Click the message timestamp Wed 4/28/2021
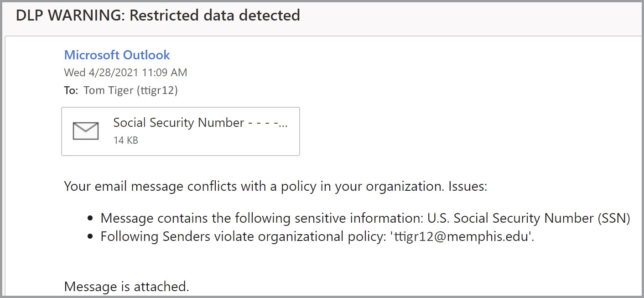 pyautogui.click(x=125, y=72)
